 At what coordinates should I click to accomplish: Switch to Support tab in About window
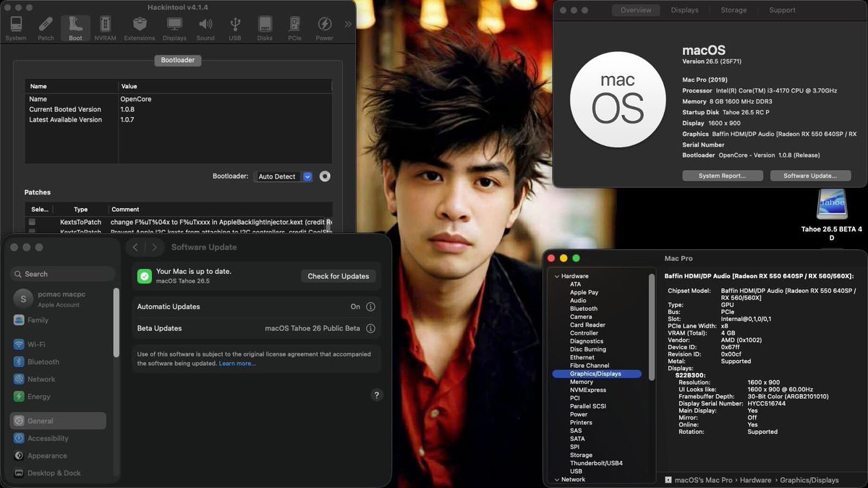coord(782,10)
